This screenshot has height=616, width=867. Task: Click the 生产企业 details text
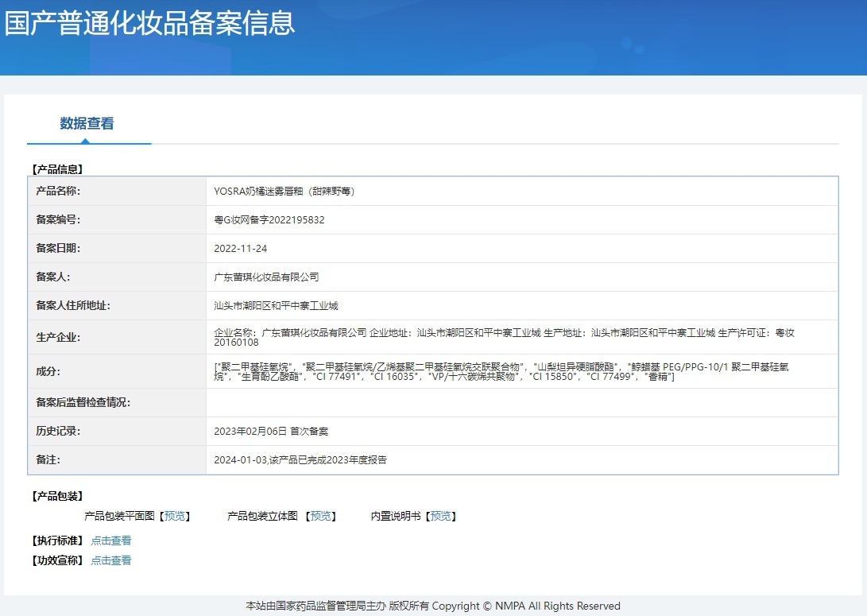(x=504, y=337)
